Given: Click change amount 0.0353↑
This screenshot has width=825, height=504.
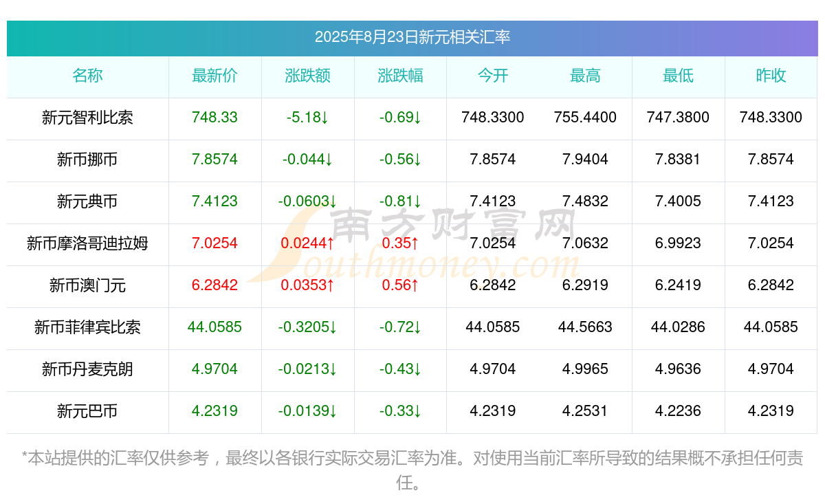Looking at the screenshot, I should [x=307, y=285].
